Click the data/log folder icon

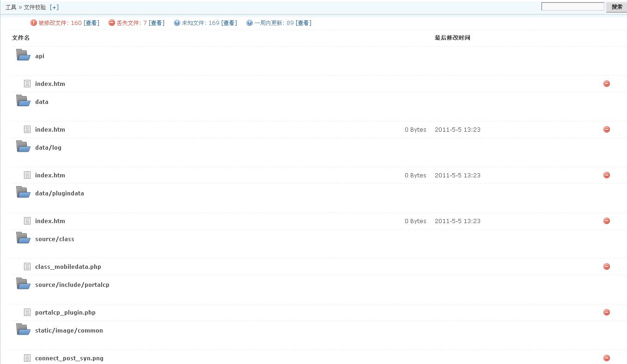click(x=24, y=146)
